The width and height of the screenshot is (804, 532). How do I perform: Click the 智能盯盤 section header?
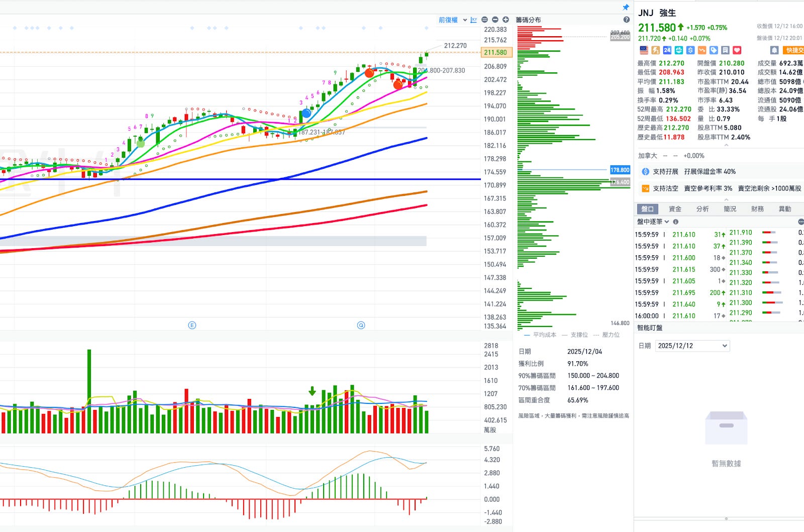click(x=650, y=328)
